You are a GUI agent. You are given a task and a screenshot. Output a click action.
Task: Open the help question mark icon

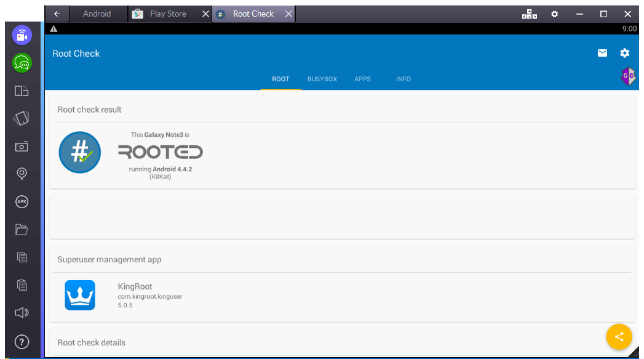[x=22, y=342]
